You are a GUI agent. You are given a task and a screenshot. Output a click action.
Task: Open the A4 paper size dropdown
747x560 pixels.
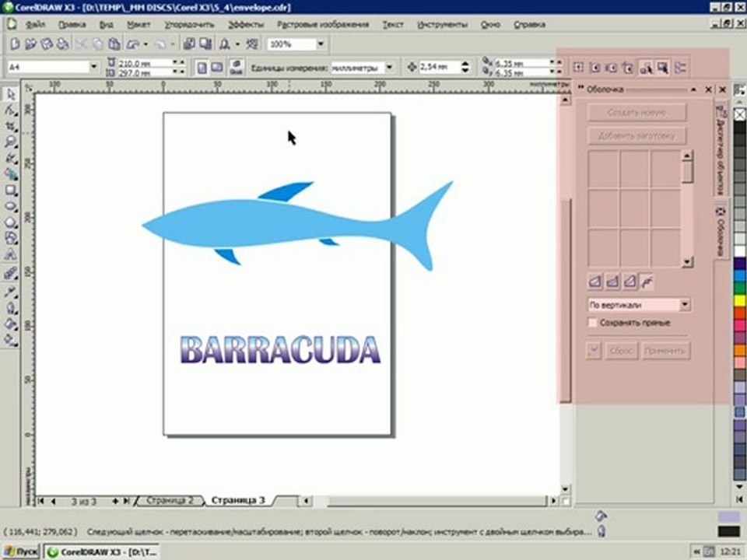tap(94, 67)
